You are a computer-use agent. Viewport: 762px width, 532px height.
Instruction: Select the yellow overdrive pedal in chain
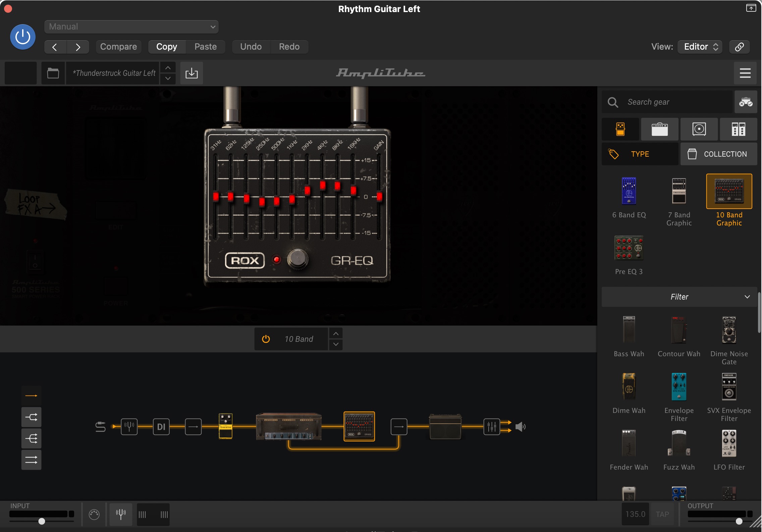226,426
